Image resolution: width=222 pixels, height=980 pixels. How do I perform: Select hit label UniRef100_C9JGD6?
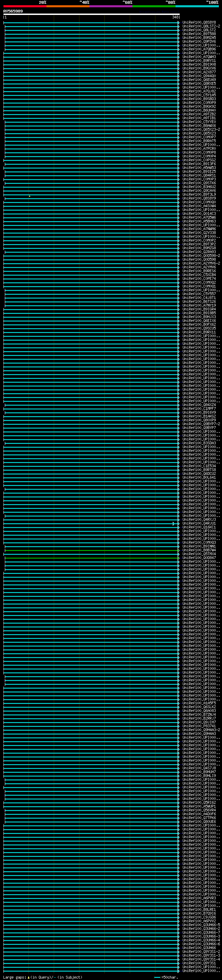pos(199,917)
